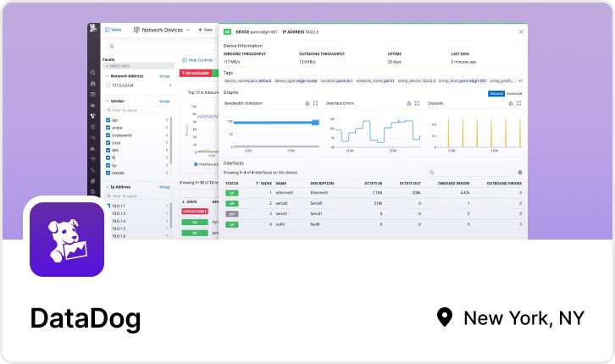Open the Interfaces table settings gear
The image size is (615, 364).
pos(520,173)
